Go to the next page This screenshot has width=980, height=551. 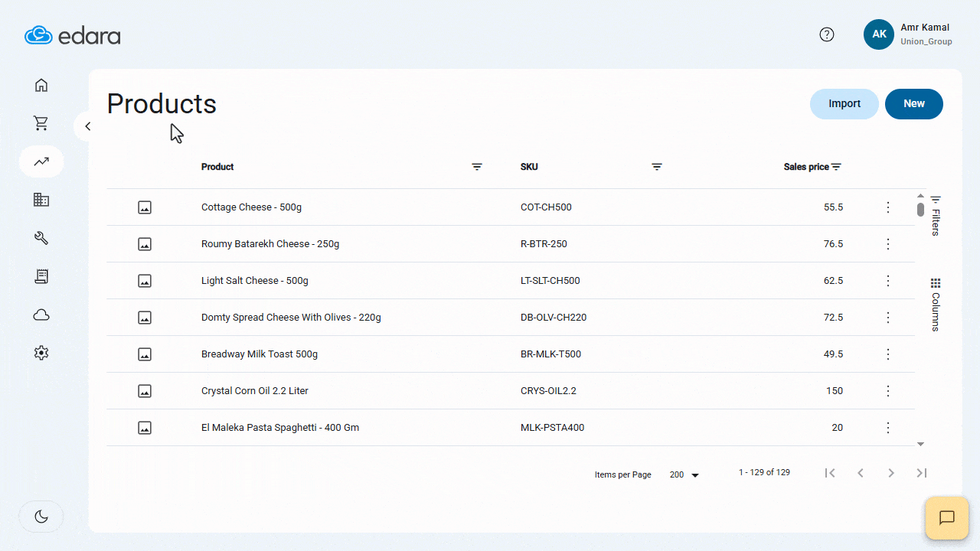tap(891, 473)
